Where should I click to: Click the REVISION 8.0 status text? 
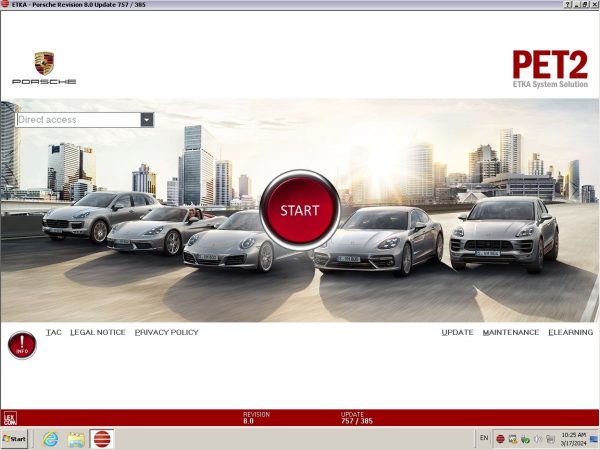(256, 417)
